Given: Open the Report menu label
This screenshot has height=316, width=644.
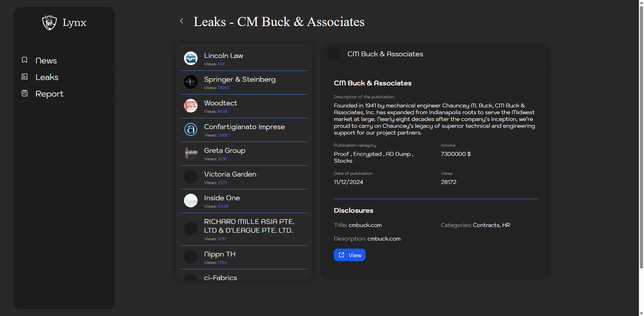Looking at the screenshot, I should (49, 94).
